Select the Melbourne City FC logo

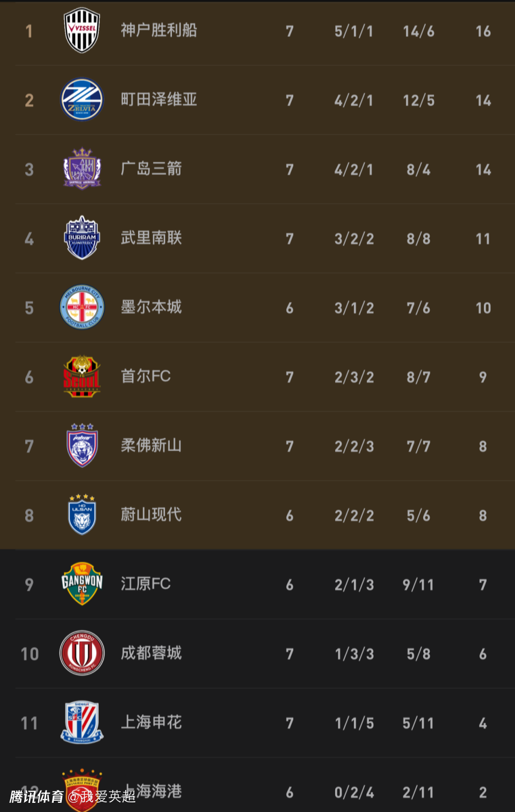click(x=82, y=307)
